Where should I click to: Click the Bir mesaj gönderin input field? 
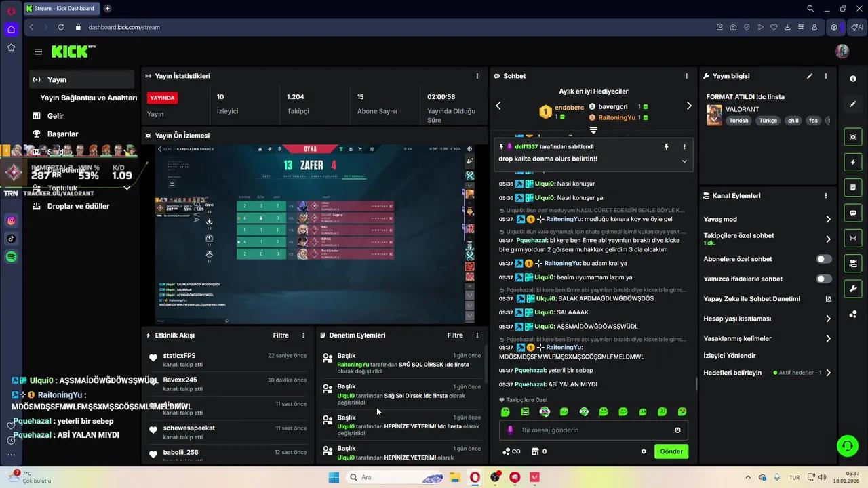[x=590, y=430]
